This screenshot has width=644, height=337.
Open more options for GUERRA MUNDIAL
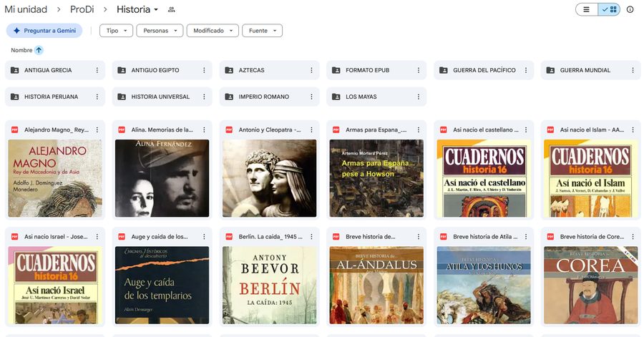tap(633, 70)
